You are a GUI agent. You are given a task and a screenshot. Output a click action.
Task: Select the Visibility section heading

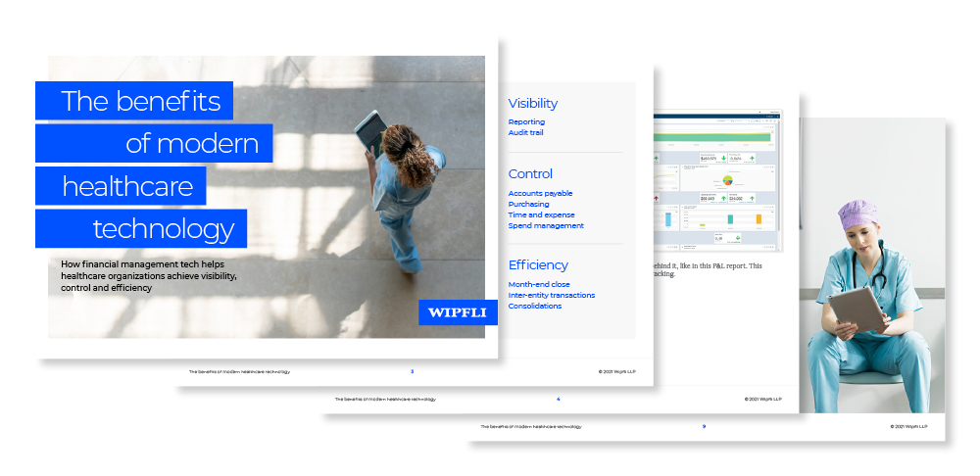[532, 103]
